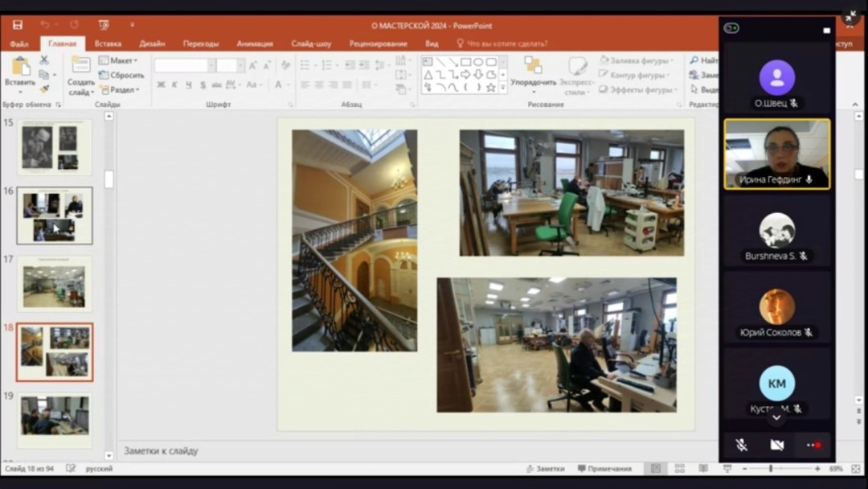Screen dimensions: 868x489
Task: Switch to the Анимация tab
Action: [x=254, y=43]
